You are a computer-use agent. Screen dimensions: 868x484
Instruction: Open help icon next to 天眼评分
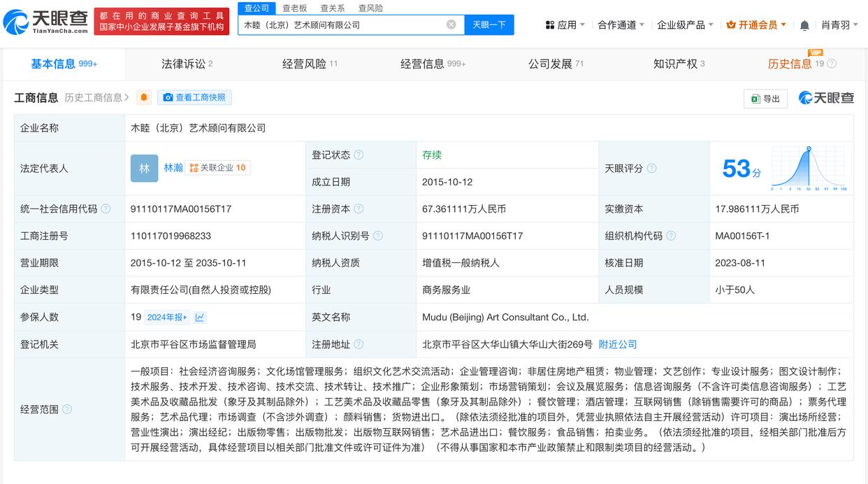coord(651,169)
